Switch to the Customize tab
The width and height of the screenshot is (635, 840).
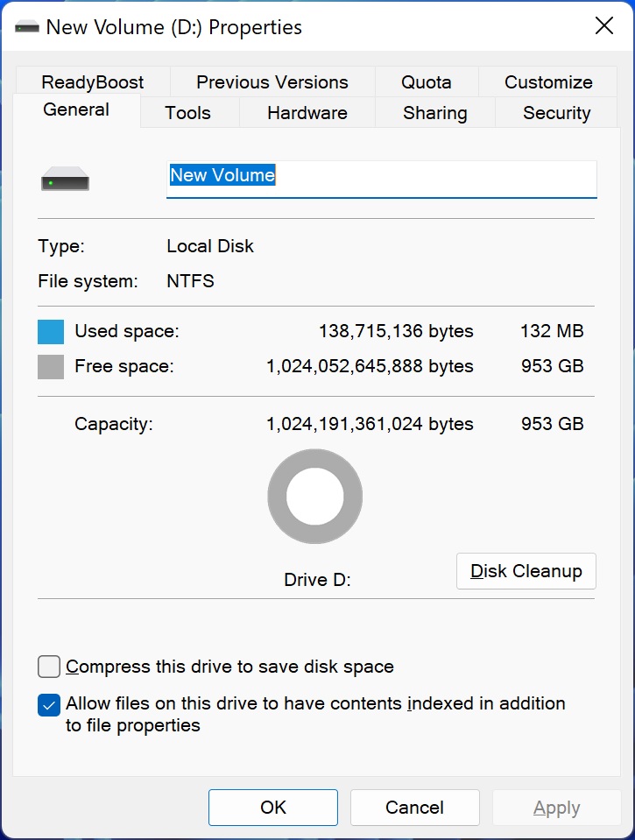click(548, 82)
